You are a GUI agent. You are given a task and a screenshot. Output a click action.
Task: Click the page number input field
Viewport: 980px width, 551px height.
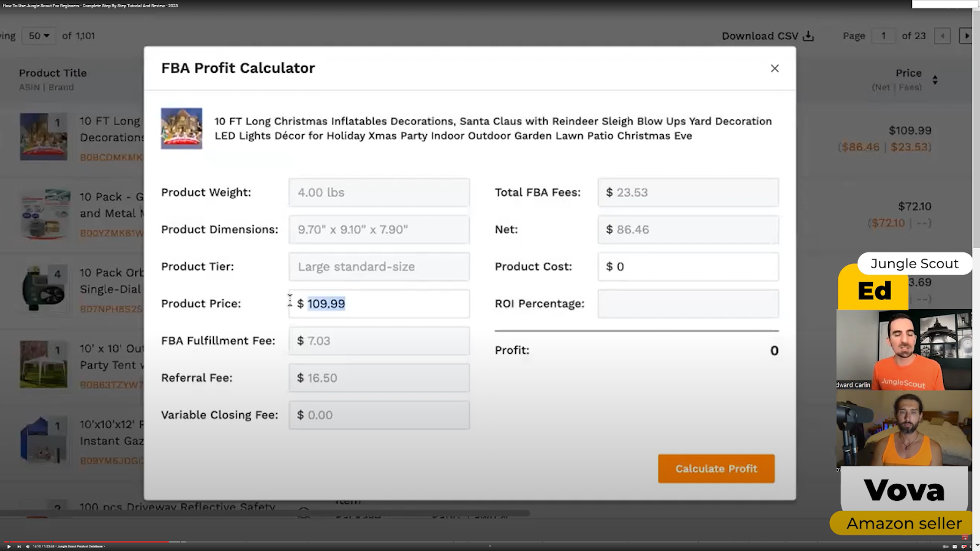coord(883,36)
